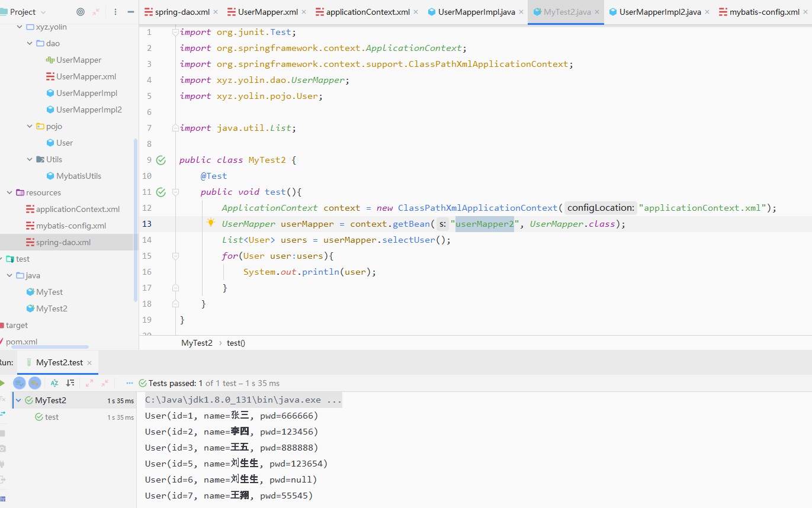
Task: Click layout icon at bottom of Run sidebar
Action: 2,499
